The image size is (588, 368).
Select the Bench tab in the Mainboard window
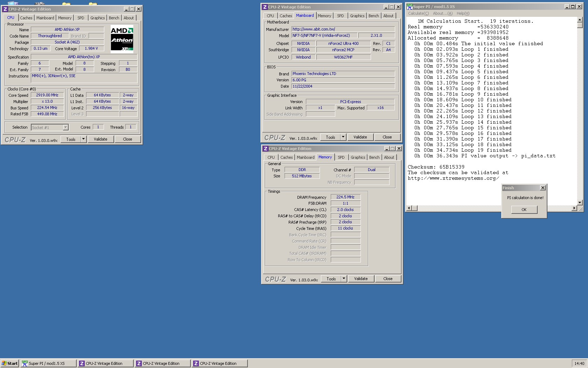tap(373, 16)
